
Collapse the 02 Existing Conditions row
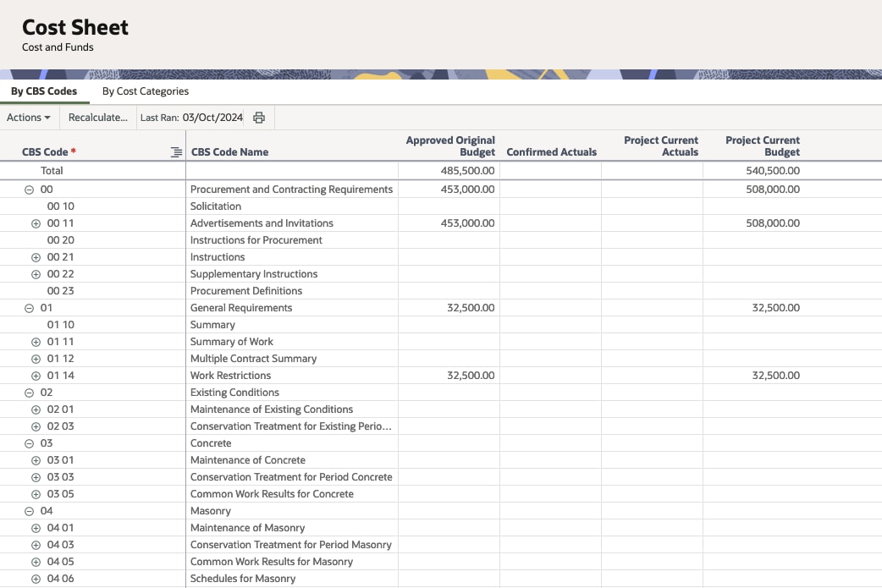30,393
